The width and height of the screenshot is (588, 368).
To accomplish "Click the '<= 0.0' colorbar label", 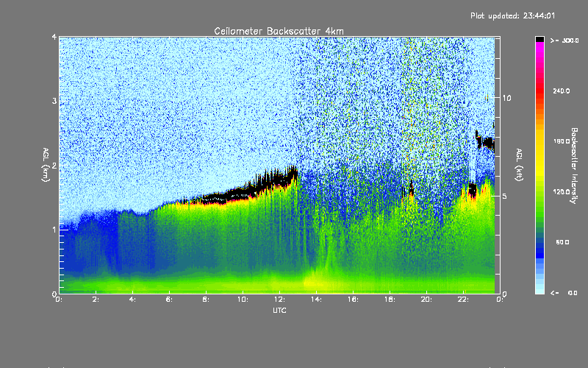I will (x=564, y=292).
